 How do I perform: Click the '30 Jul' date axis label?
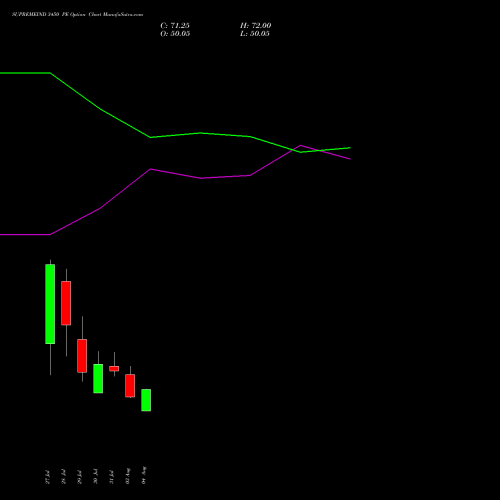point(96,477)
